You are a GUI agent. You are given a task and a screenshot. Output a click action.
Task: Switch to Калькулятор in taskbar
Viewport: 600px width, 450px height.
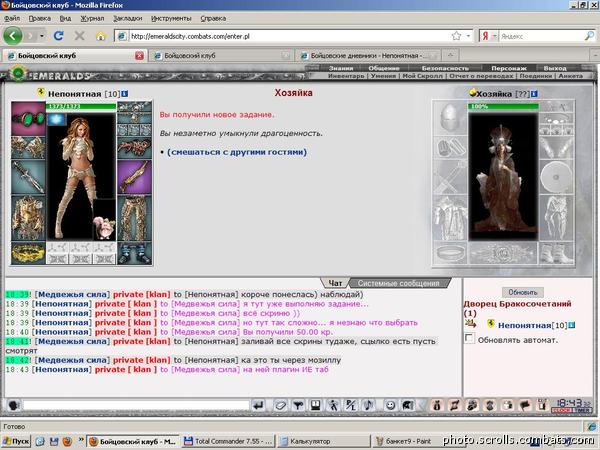coord(323,441)
